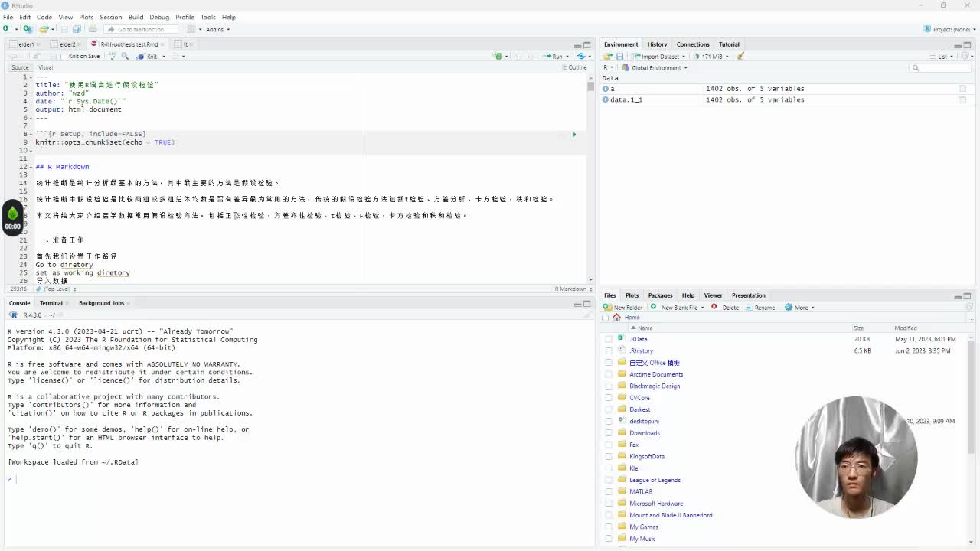Image resolution: width=980 pixels, height=551 pixels.
Task: Check the .RData file checkbox
Action: pos(609,339)
